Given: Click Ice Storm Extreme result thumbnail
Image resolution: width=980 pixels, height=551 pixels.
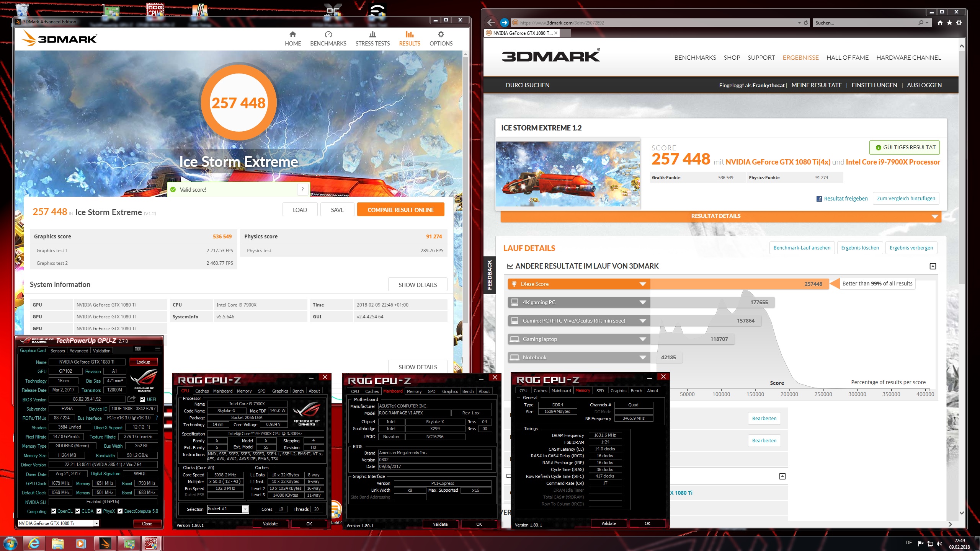Looking at the screenshot, I should [x=568, y=174].
